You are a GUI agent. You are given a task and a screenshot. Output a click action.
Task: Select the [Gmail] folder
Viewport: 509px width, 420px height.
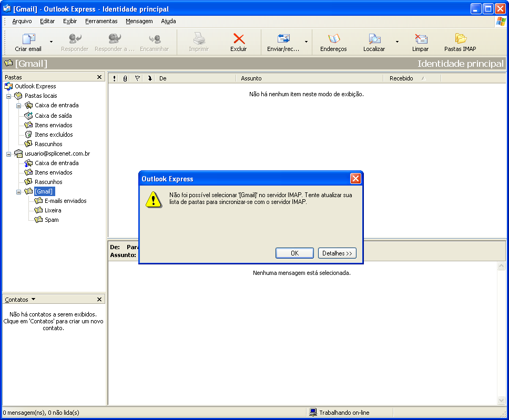click(x=44, y=191)
